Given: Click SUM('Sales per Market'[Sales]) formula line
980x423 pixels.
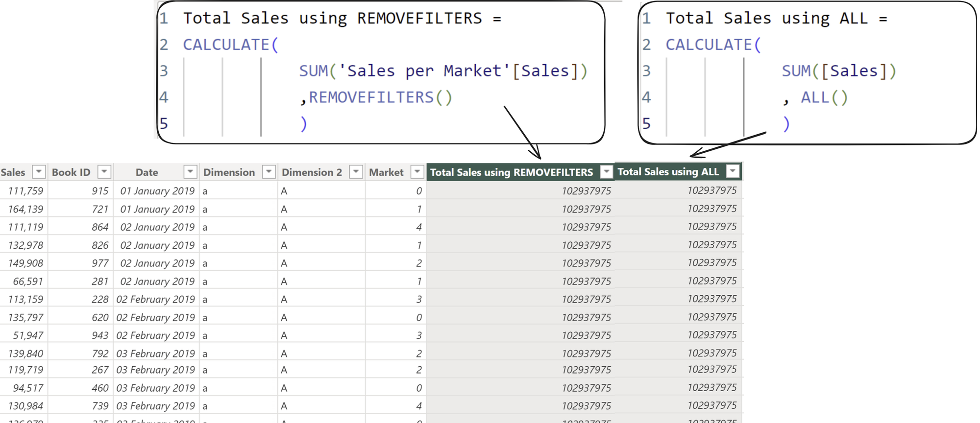Looking at the screenshot, I should pos(443,71).
